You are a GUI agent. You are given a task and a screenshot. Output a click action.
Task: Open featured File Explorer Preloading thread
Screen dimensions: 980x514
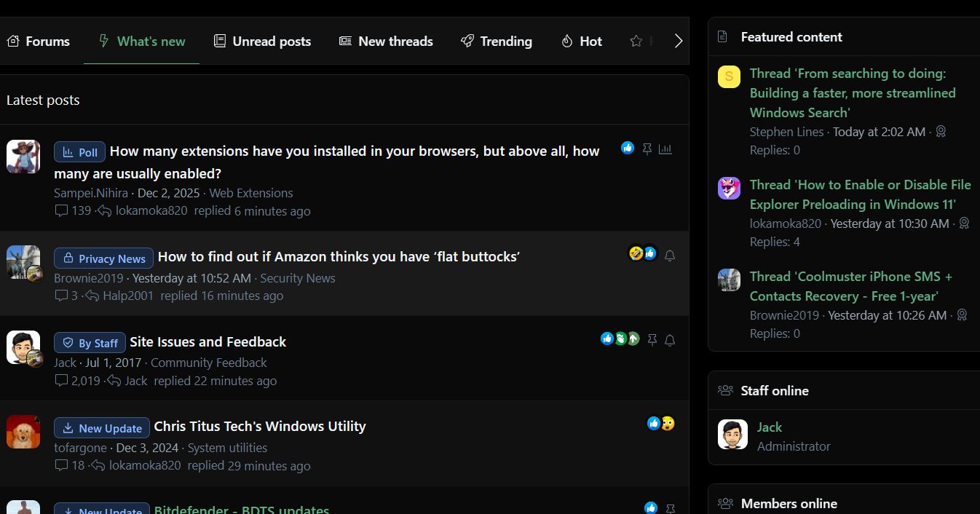coord(861,194)
